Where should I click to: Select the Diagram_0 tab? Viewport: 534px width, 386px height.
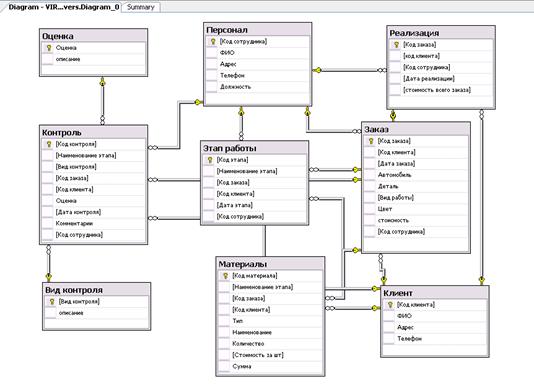coord(64,7)
